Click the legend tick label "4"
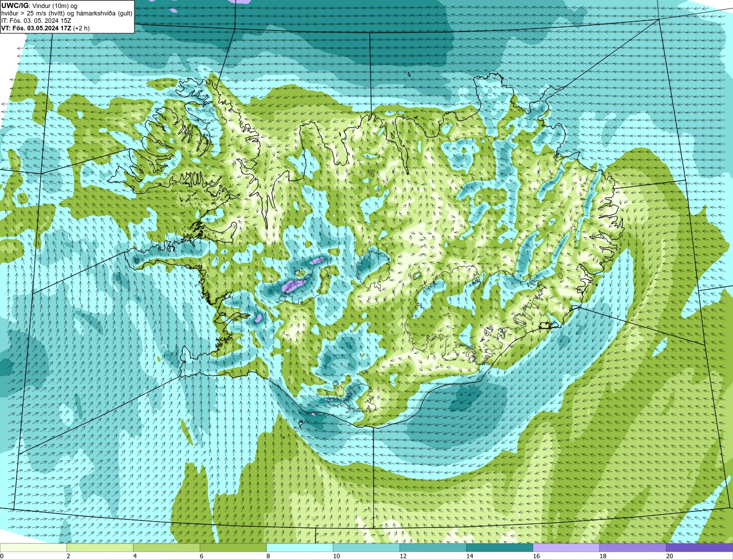 pyautogui.click(x=135, y=556)
